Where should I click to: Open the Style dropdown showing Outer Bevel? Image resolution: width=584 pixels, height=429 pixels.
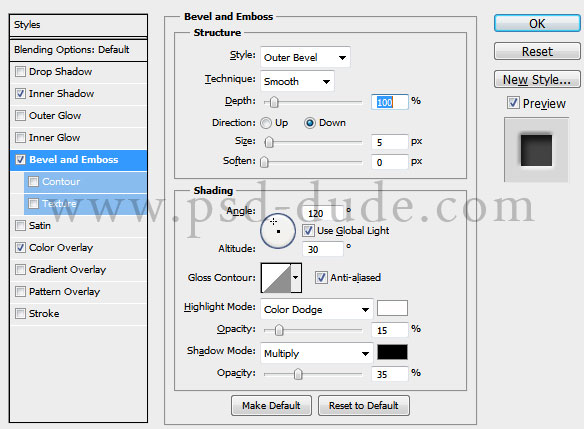(305, 57)
